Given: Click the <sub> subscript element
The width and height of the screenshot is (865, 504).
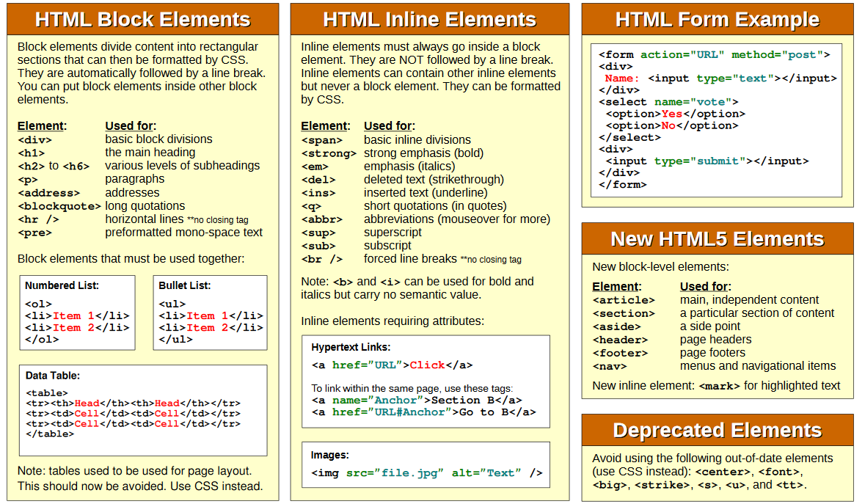Looking at the screenshot, I should coord(318,246).
